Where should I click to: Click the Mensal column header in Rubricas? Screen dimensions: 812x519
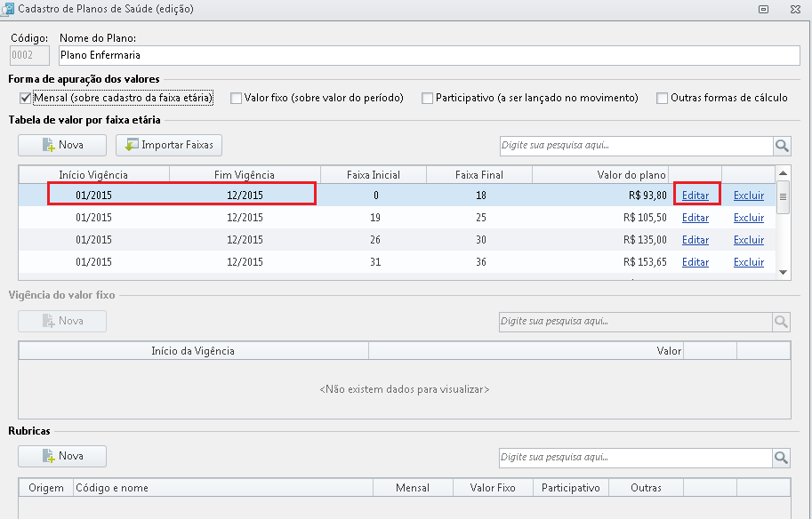click(x=413, y=488)
